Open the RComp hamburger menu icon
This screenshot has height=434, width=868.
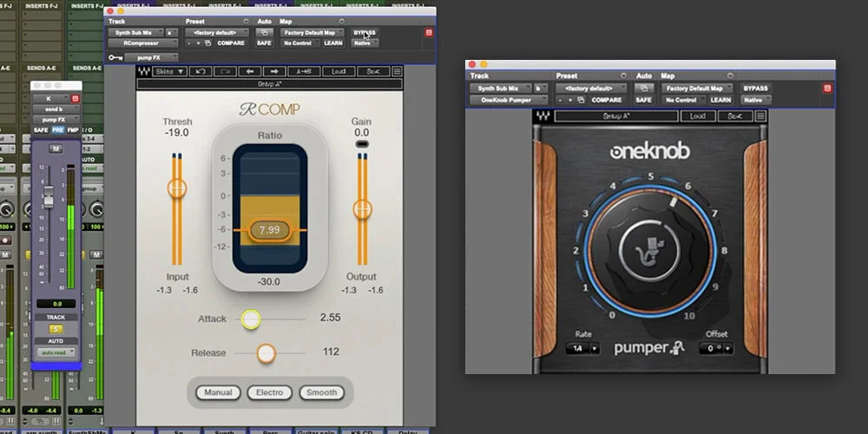397,71
